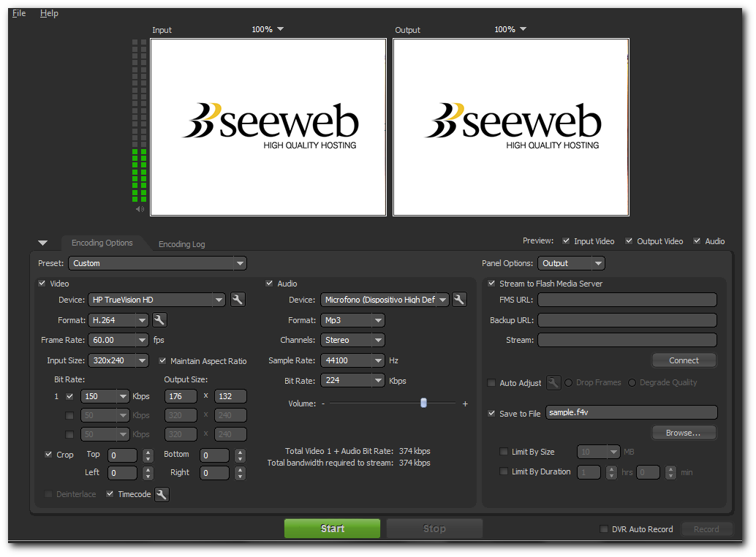756x557 pixels.
Task: Open video Device HP TrueVision dropdown
Action: click(x=156, y=300)
